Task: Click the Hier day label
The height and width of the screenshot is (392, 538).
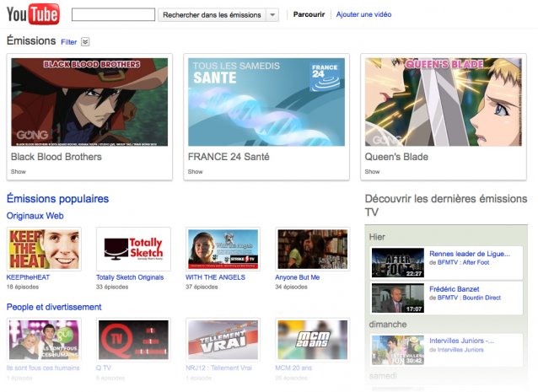Action: click(377, 237)
